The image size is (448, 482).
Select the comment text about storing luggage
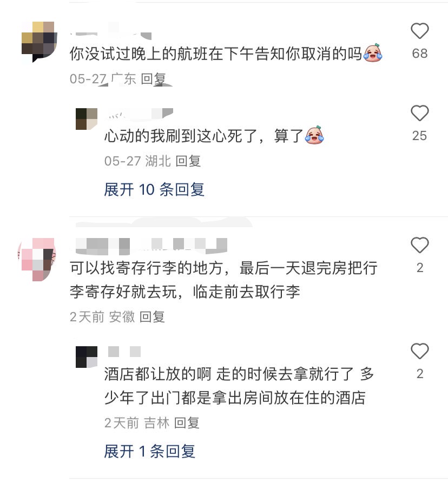click(x=223, y=280)
